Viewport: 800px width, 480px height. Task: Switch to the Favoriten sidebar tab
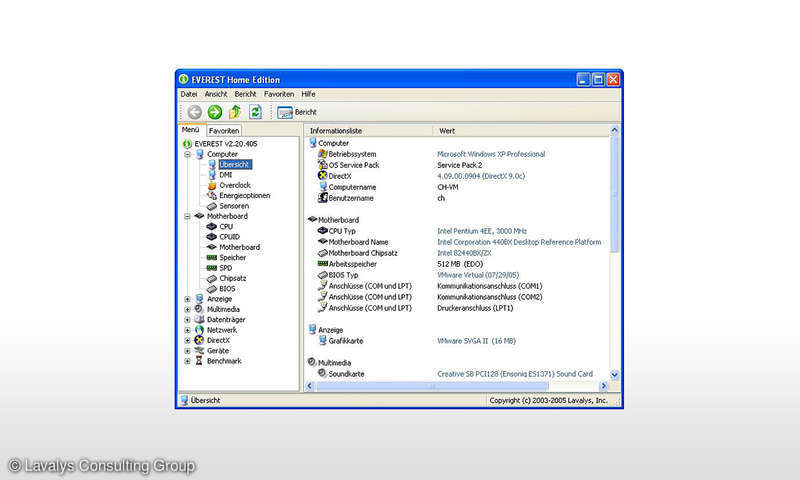224,131
